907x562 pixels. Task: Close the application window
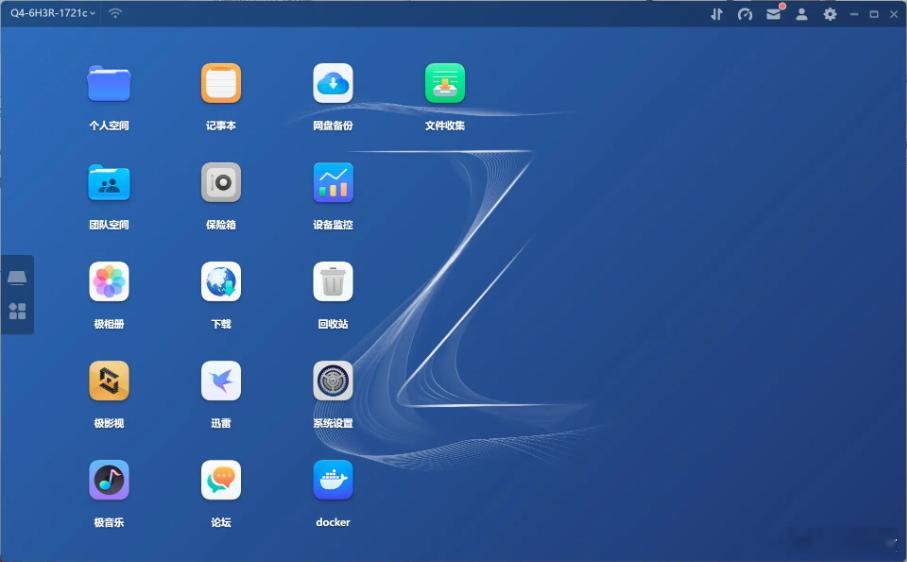894,14
